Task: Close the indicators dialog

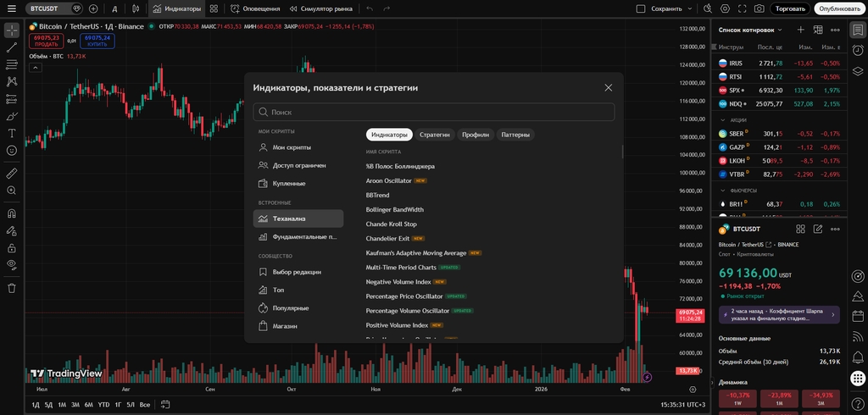Action: click(x=609, y=87)
